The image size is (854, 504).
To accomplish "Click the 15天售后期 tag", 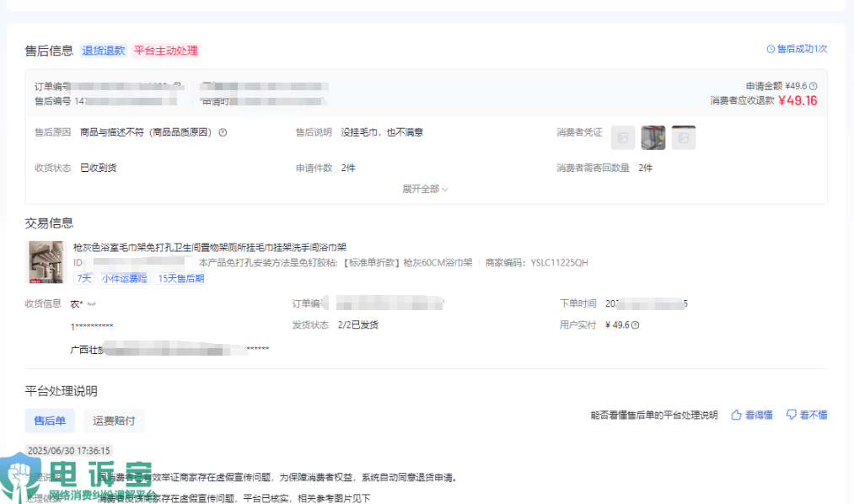I will [180, 278].
